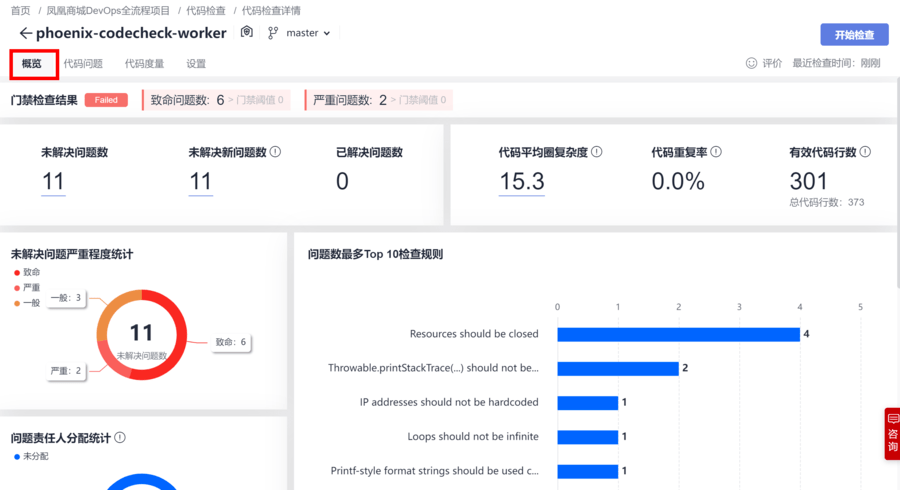Click the Failed status badge
The image size is (900, 490).
pos(106,100)
